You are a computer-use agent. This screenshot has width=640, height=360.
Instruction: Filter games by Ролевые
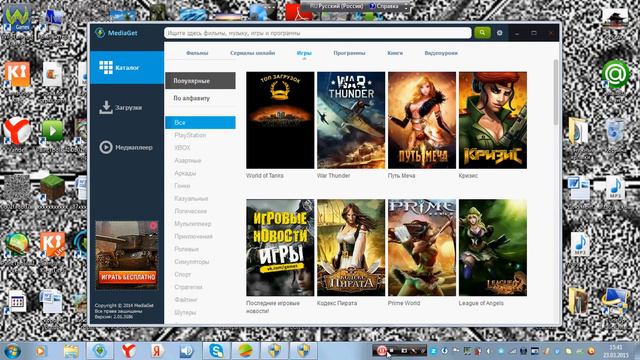point(187,249)
